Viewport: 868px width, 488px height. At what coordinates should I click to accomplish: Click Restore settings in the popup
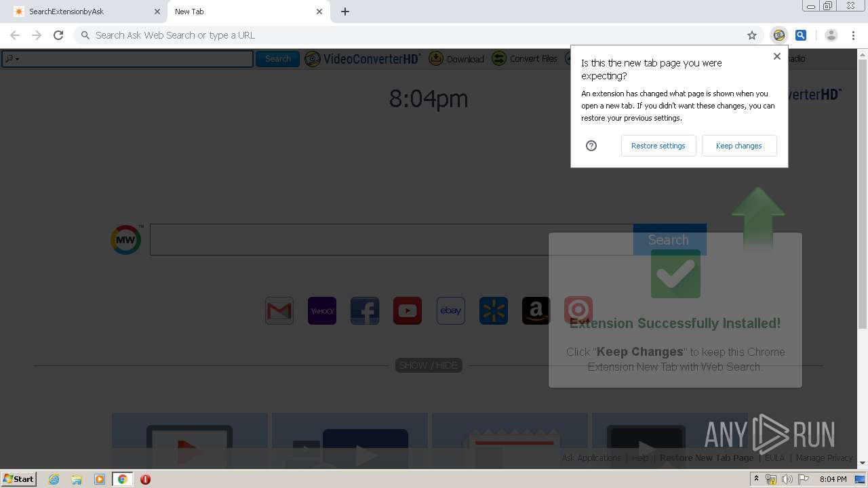coord(658,146)
